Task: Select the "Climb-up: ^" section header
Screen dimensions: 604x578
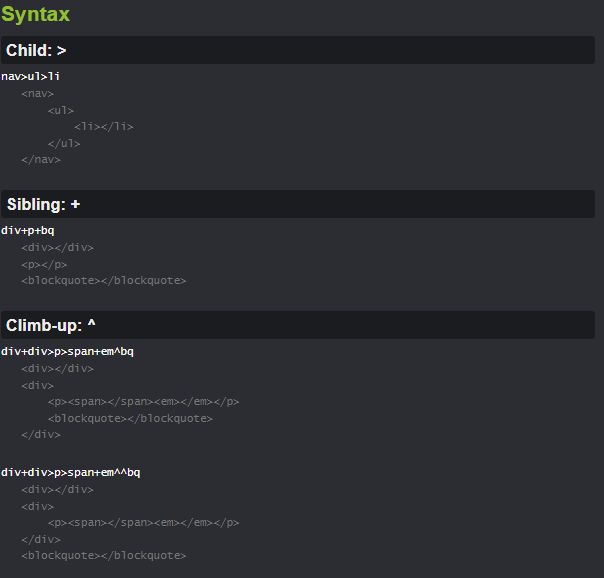Action: tap(298, 325)
